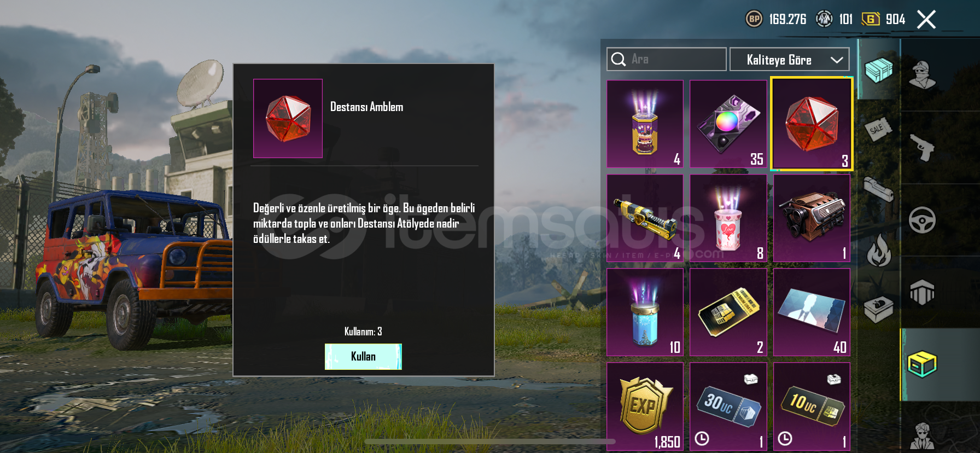Viewport: 980px width, 453px height.
Task: Select the EXP card with 1,850
Action: 645,406
